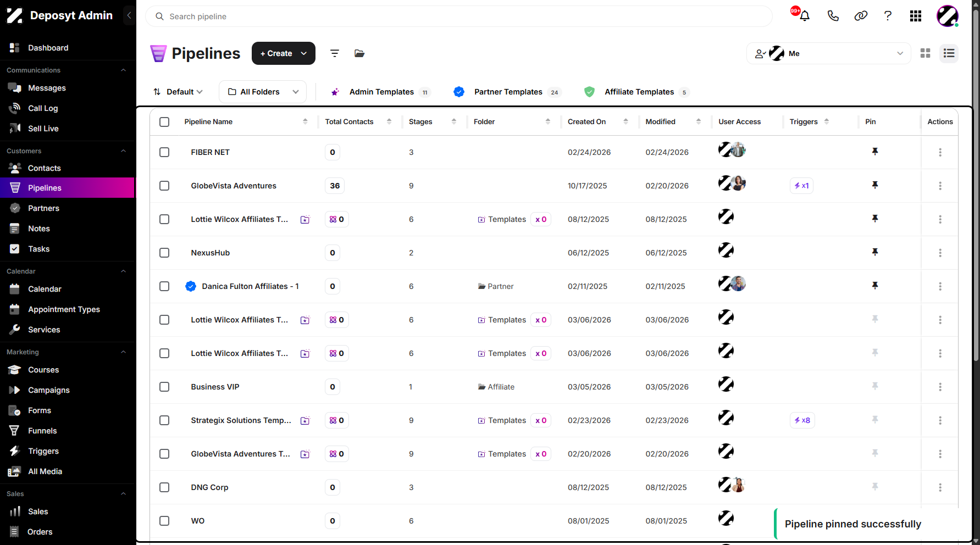Open the profile avatar menu

click(948, 16)
